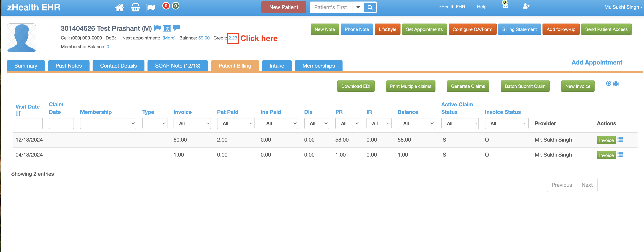This screenshot has width=644, height=252.
Task: Click the Add Appointment link
Action: tap(597, 62)
